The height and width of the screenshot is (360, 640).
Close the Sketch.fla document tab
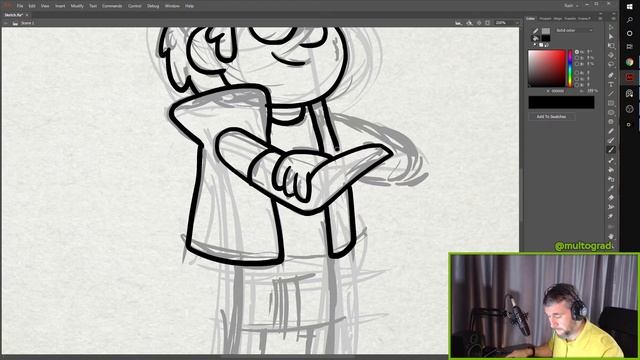coord(27,15)
